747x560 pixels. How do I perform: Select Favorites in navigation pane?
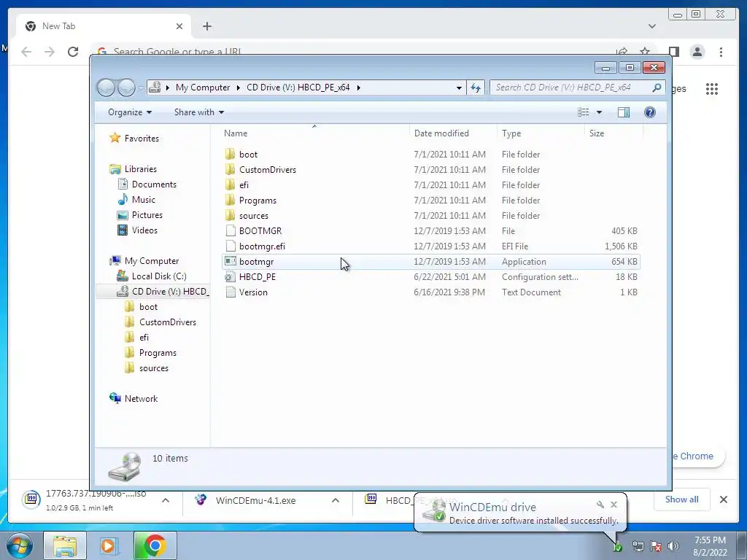click(x=142, y=139)
